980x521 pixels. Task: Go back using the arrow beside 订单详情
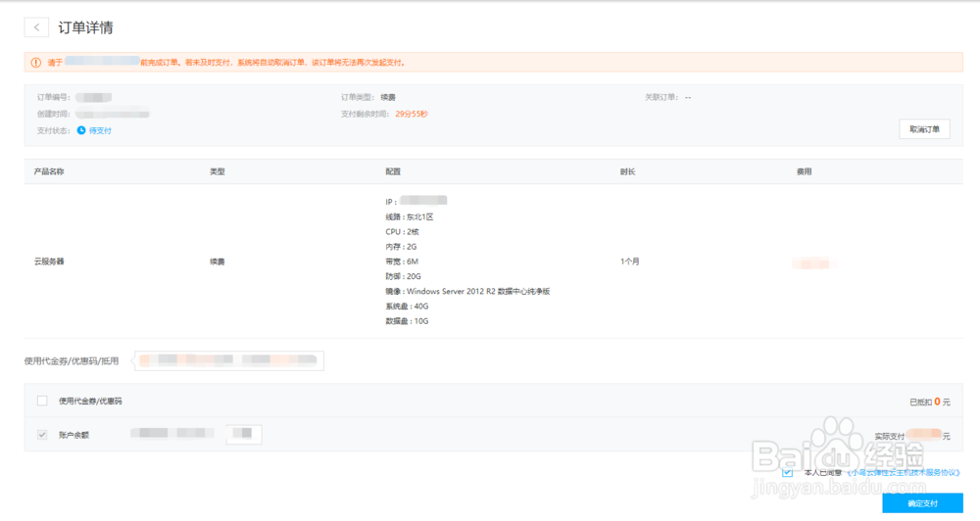pos(36,27)
